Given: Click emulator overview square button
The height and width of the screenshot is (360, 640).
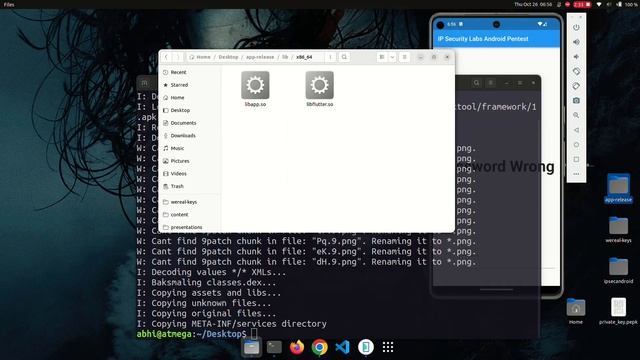Looking at the screenshot, I should [x=576, y=159].
